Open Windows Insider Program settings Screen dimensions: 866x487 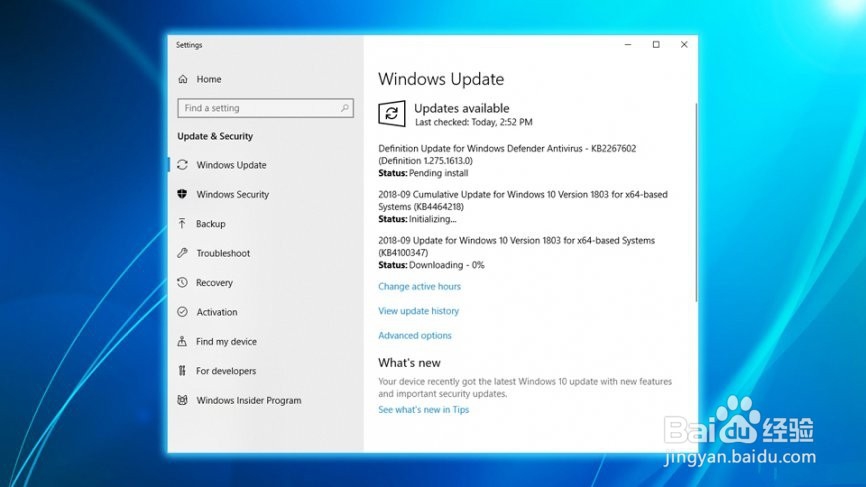point(249,400)
